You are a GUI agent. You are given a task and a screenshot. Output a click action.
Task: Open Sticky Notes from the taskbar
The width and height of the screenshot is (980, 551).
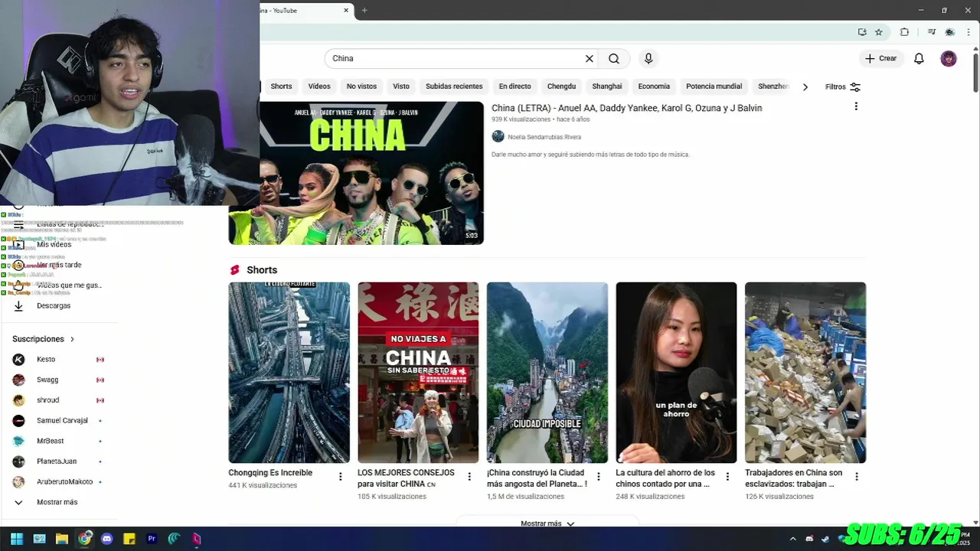pos(129,539)
